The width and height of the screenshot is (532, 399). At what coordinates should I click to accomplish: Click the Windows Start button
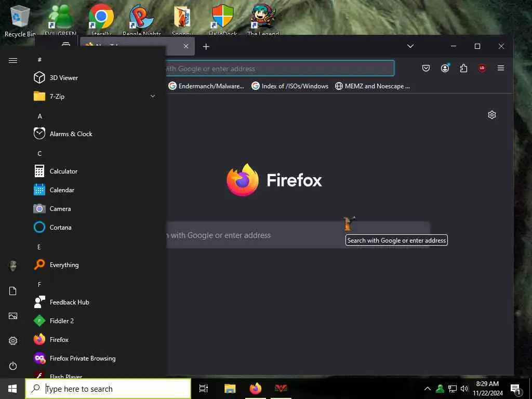coord(12,389)
